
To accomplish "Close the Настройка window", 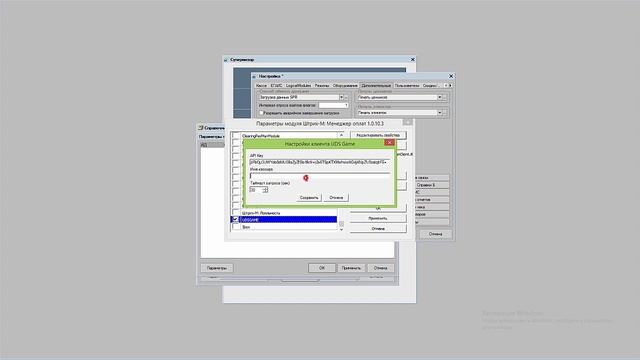I will 451,76.
